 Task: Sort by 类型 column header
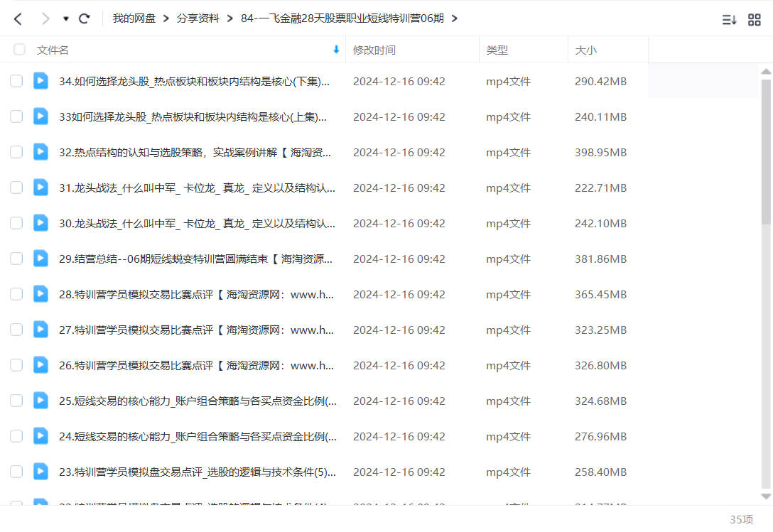pos(497,50)
